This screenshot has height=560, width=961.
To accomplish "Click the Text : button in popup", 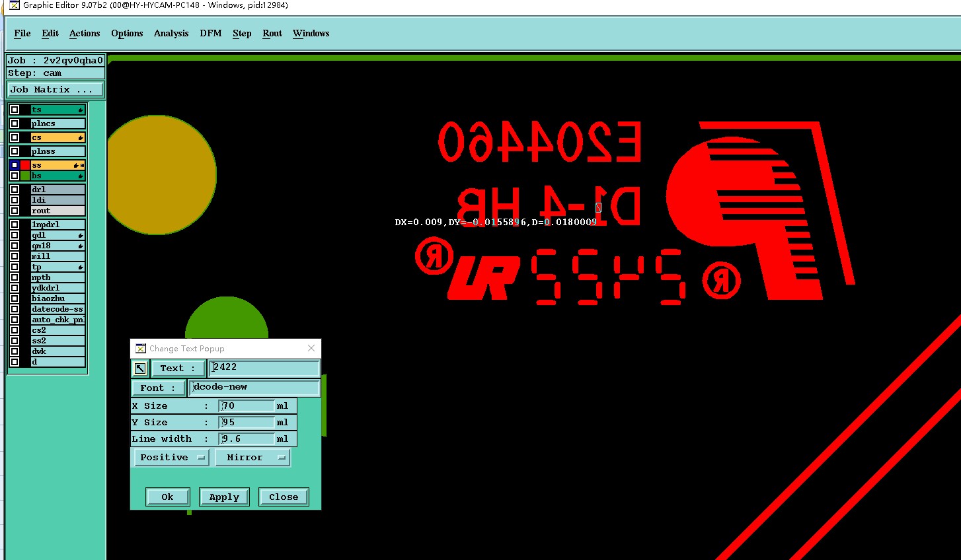I will click(x=178, y=368).
